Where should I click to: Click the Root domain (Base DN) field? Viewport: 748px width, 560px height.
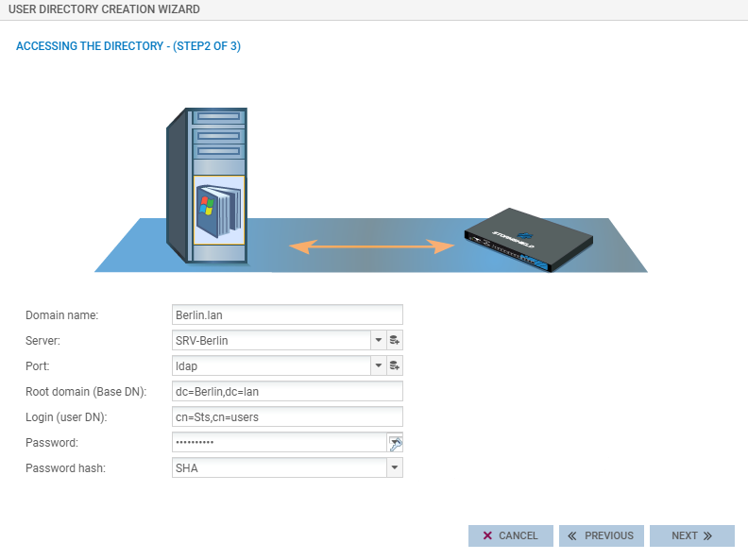287,391
